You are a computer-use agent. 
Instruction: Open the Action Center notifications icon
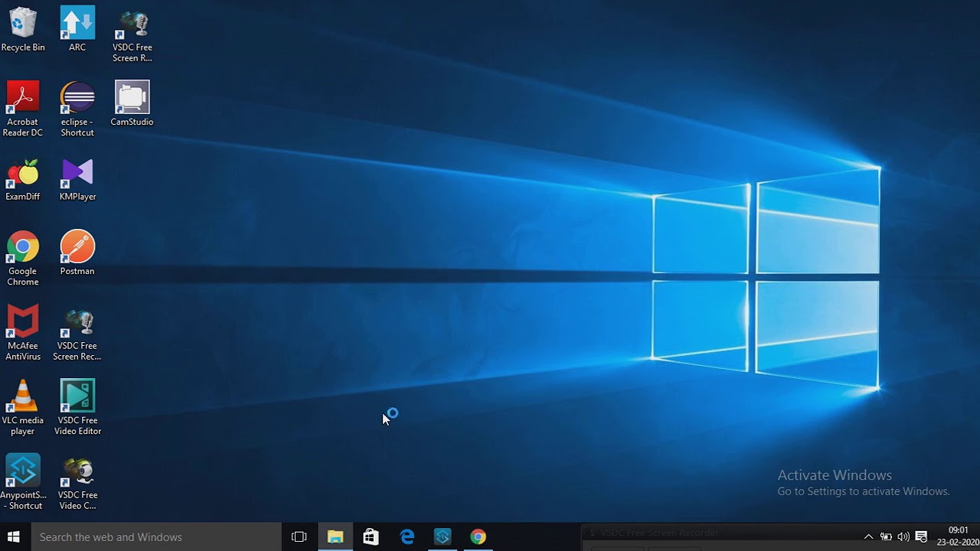[x=922, y=537]
